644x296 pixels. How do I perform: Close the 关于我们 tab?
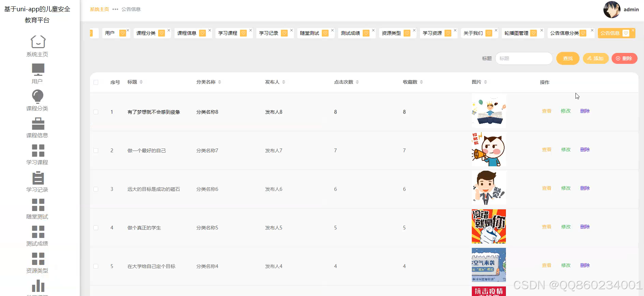tap(496, 30)
